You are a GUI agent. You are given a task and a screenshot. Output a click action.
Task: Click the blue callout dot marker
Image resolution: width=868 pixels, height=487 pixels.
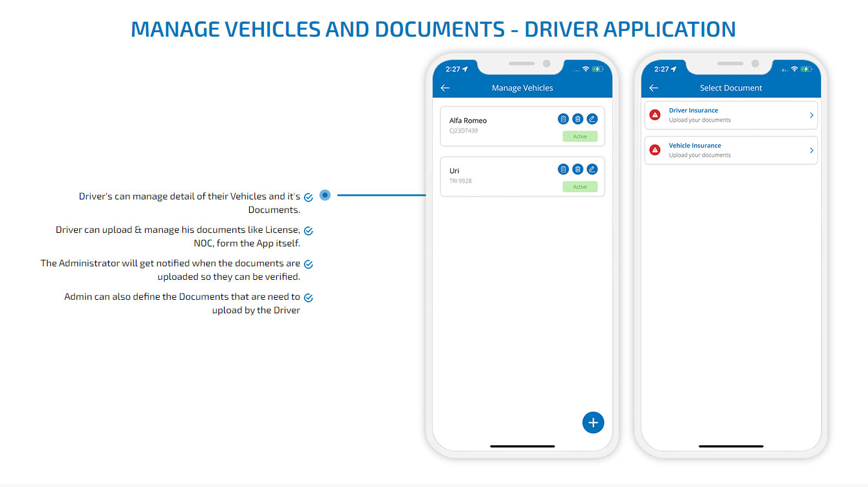click(x=325, y=195)
